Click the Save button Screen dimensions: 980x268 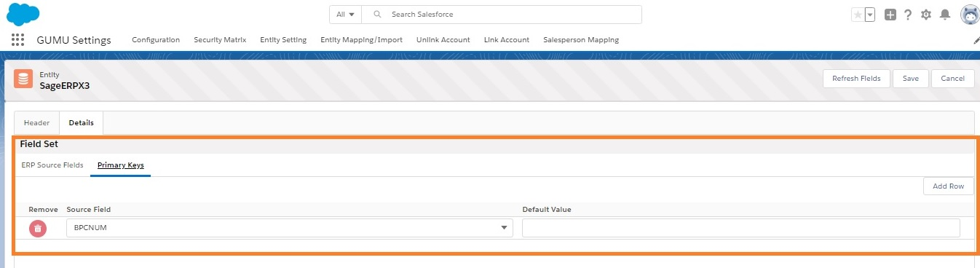pos(911,79)
